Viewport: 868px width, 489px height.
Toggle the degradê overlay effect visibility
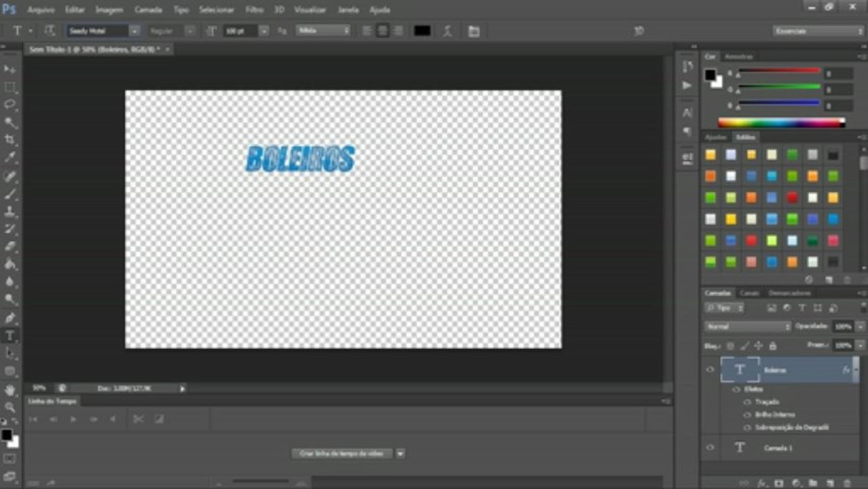747,428
